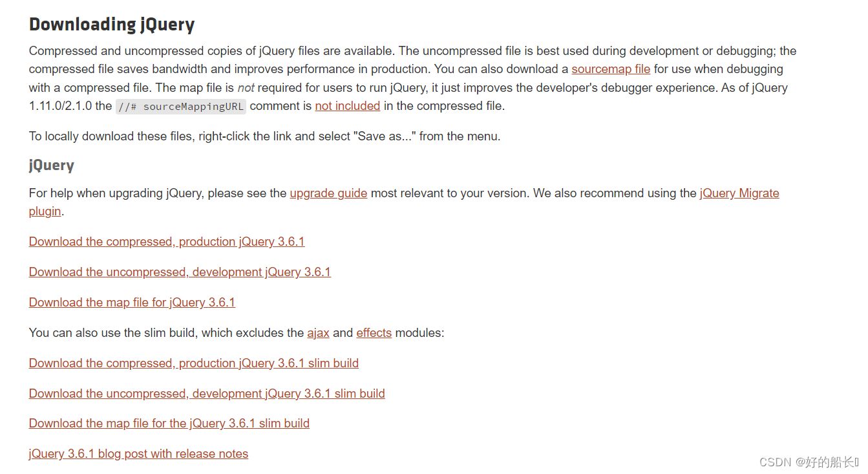
Task: Download the compressed jQuery 3.6.1 slim build
Action: click(193, 363)
